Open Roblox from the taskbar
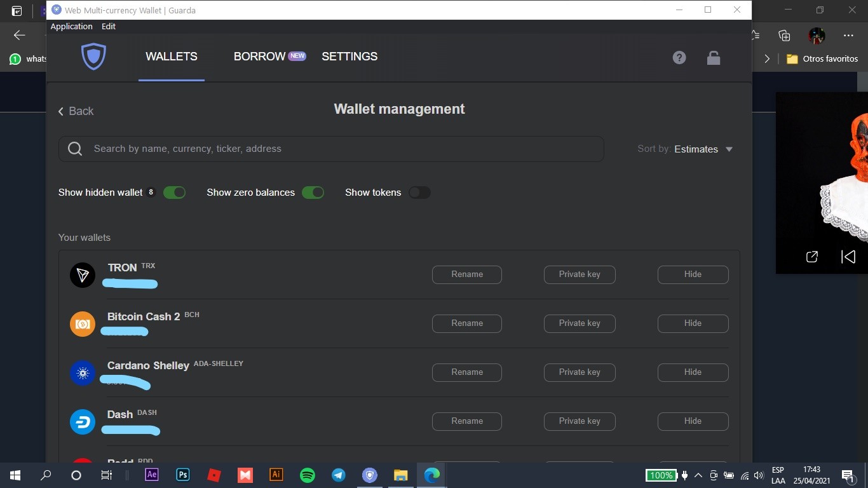This screenshot has height=488, width=868. [214, 475]
